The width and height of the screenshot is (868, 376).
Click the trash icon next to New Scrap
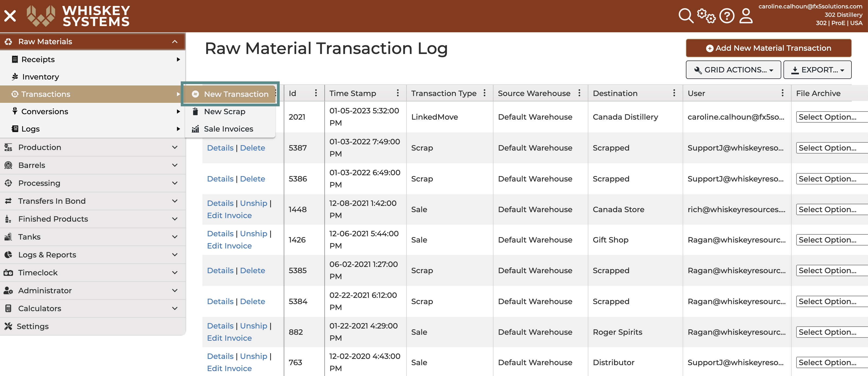[195, 111]
